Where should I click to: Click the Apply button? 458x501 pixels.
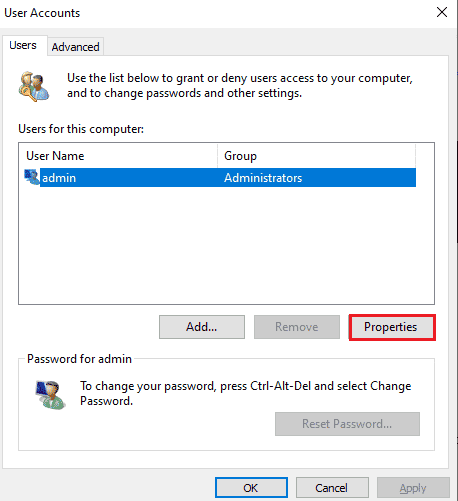413,488
